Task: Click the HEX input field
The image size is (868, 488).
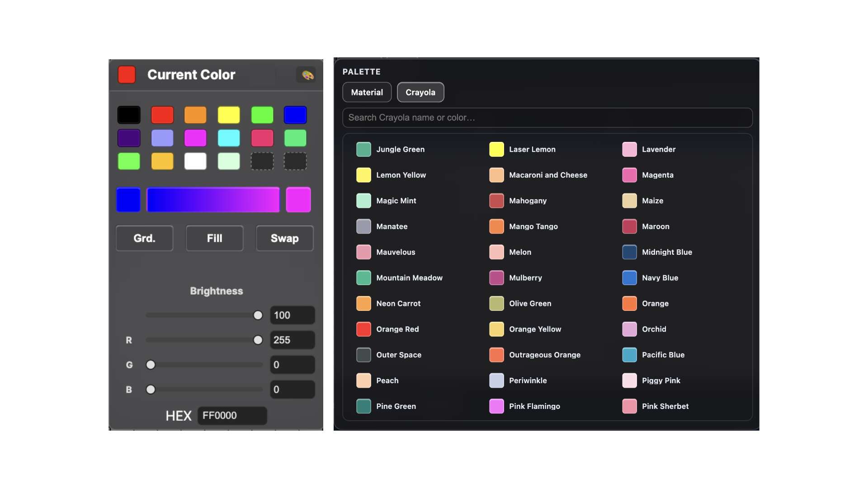Action: point(231,415)
